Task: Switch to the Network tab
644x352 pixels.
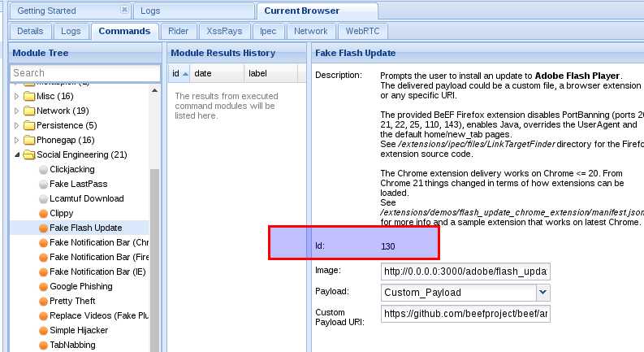Action: pos(310,31)
